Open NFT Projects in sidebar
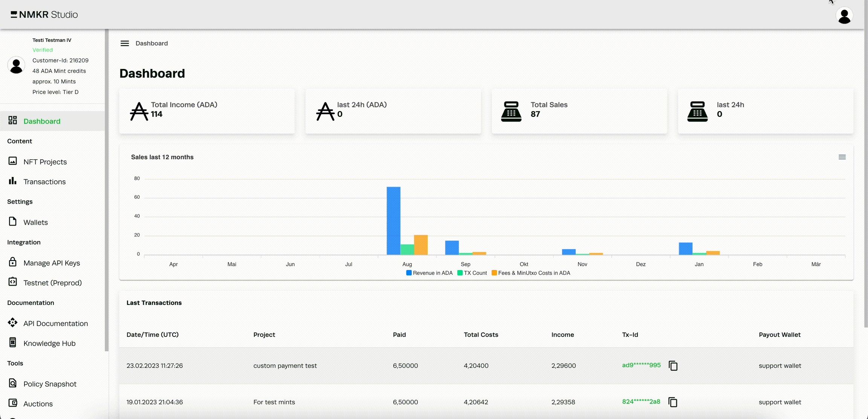Screen dimensions: 868x419 pos(45,162)
